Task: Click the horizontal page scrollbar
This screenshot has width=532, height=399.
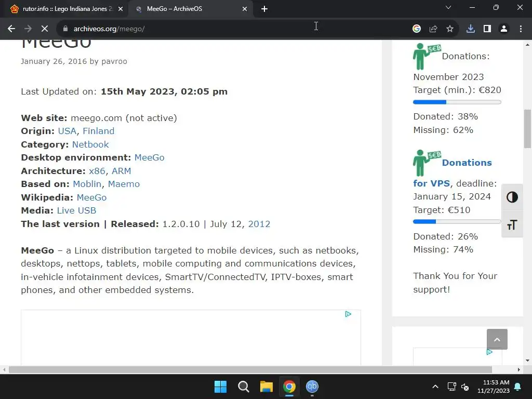Action: point(250,369)
